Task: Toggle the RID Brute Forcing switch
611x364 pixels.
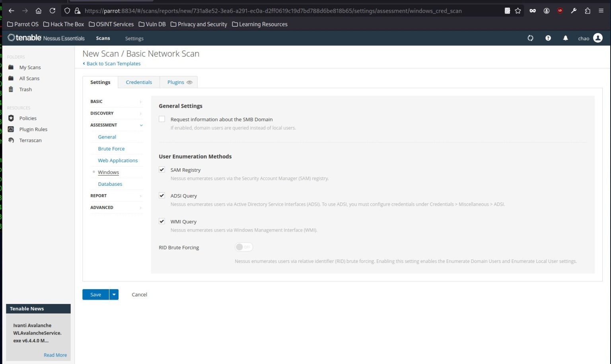Action: (x=244, y=247)
